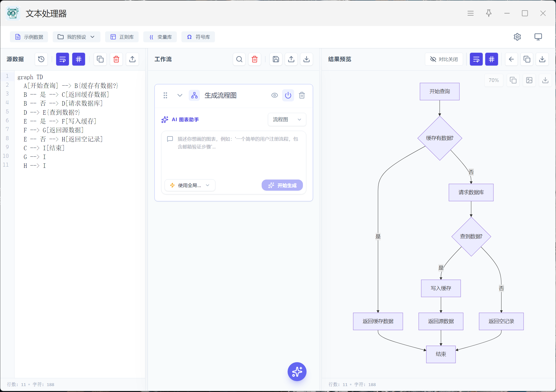Toggle word wrap in source data panel

(x=63, y=59)
